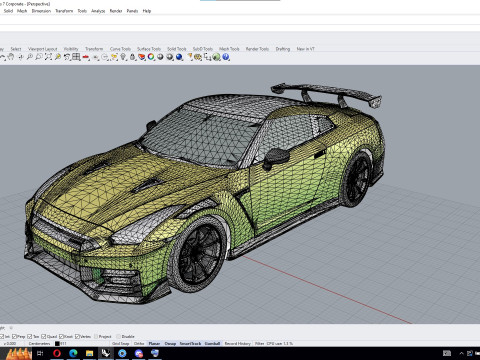
Task: Click the Undo View Change icon
Action: click(x=67, y=57)
